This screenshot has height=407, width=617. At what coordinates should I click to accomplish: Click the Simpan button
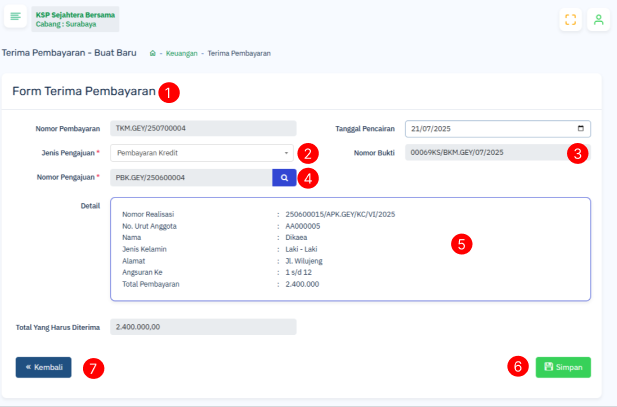point(563,367)
